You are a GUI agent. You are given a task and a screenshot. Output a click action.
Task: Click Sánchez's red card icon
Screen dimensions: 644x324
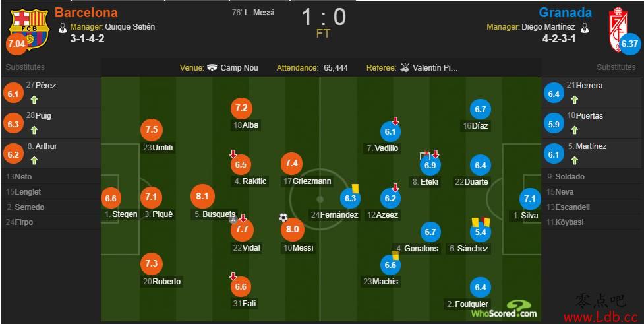pyautogui.click(x=487, y=222)
